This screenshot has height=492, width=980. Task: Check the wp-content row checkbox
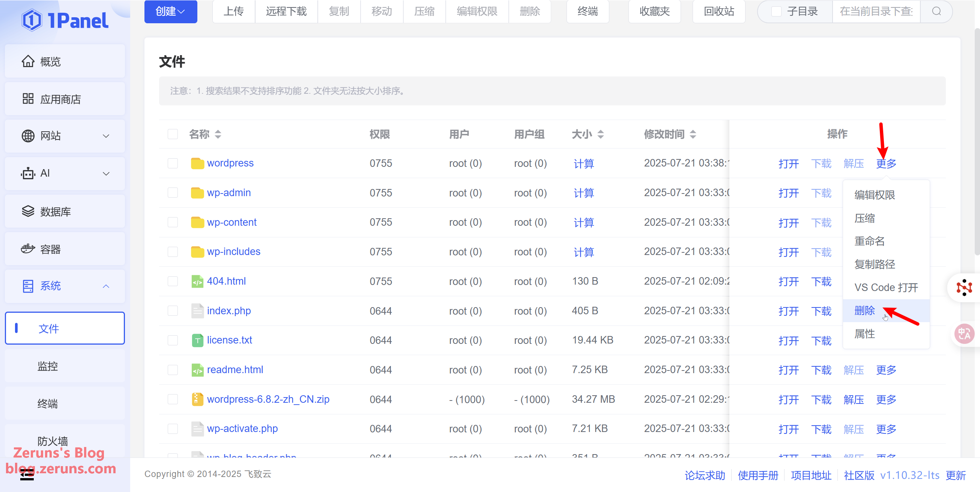(173, 222)
